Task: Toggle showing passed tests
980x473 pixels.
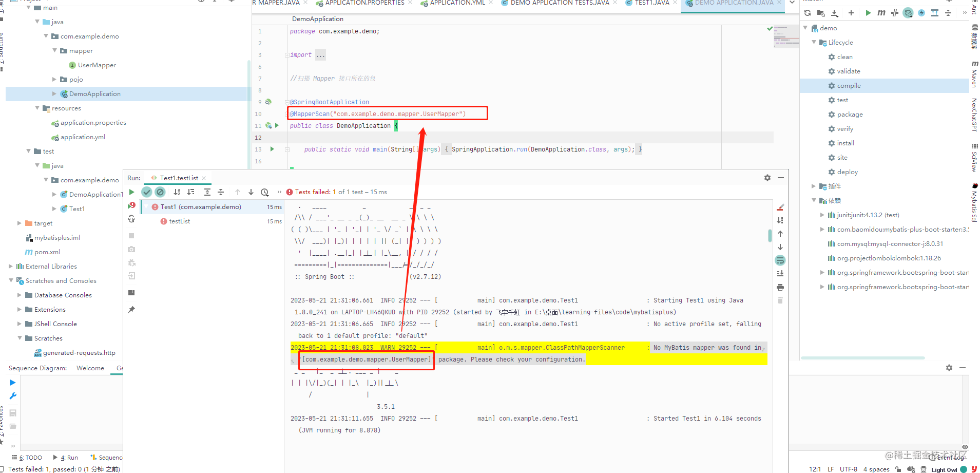Action: 147,192
